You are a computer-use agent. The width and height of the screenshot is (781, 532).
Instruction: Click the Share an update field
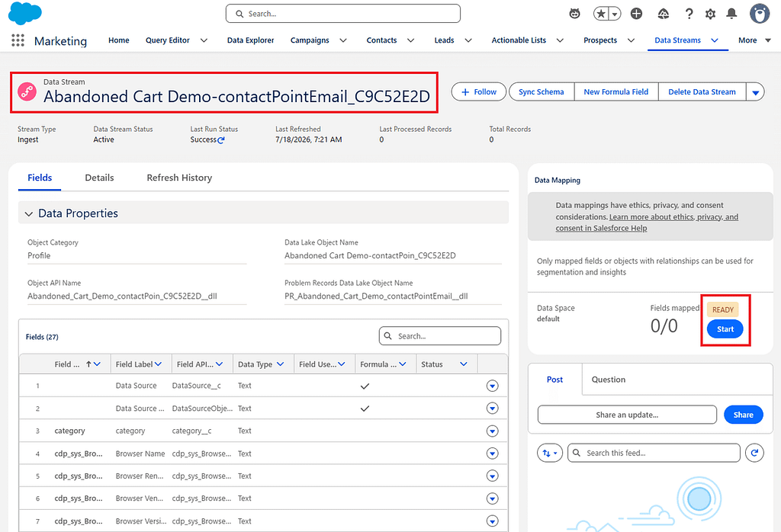pos(627,415)
